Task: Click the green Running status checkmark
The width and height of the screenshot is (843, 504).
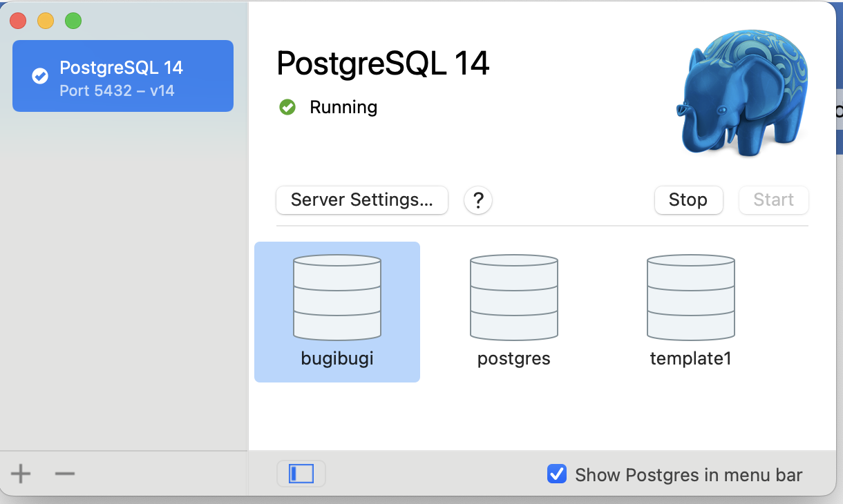Action: pos(287,107)
